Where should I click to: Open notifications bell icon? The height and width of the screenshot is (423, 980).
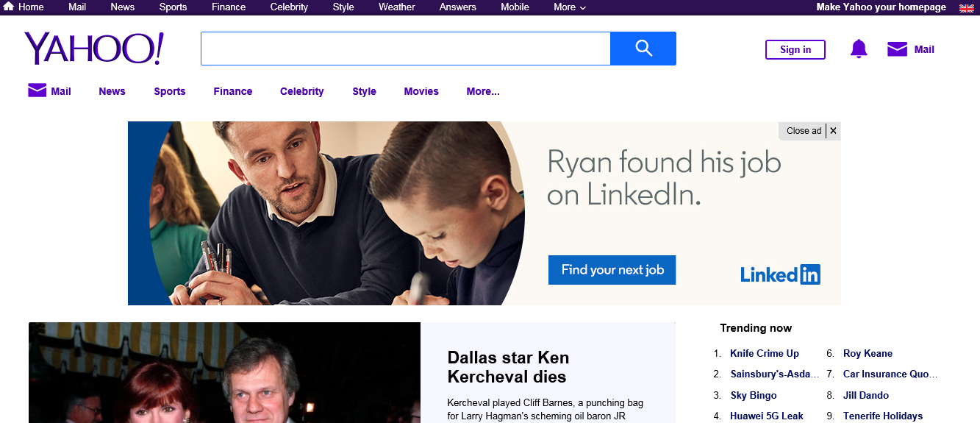[x=859, y=49]
